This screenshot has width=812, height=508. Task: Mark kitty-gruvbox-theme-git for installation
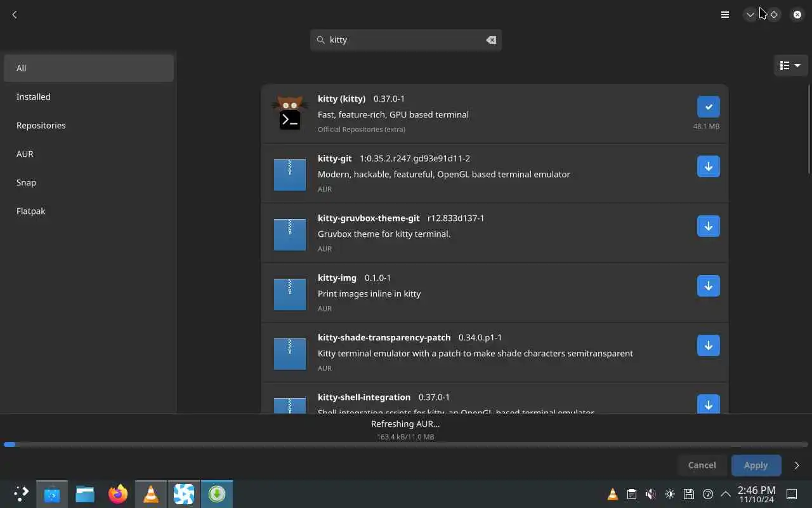[x=708, y=226]
